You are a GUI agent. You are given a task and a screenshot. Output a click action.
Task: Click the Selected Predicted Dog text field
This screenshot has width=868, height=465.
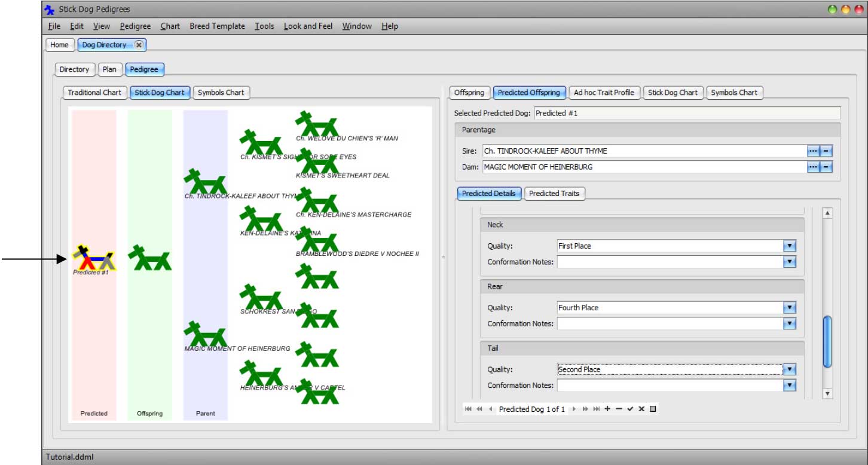pos(687,113)
